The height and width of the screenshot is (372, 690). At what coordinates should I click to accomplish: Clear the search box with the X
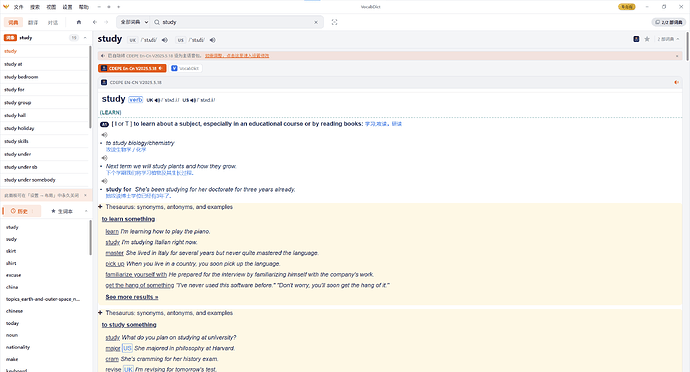[316, 22]
